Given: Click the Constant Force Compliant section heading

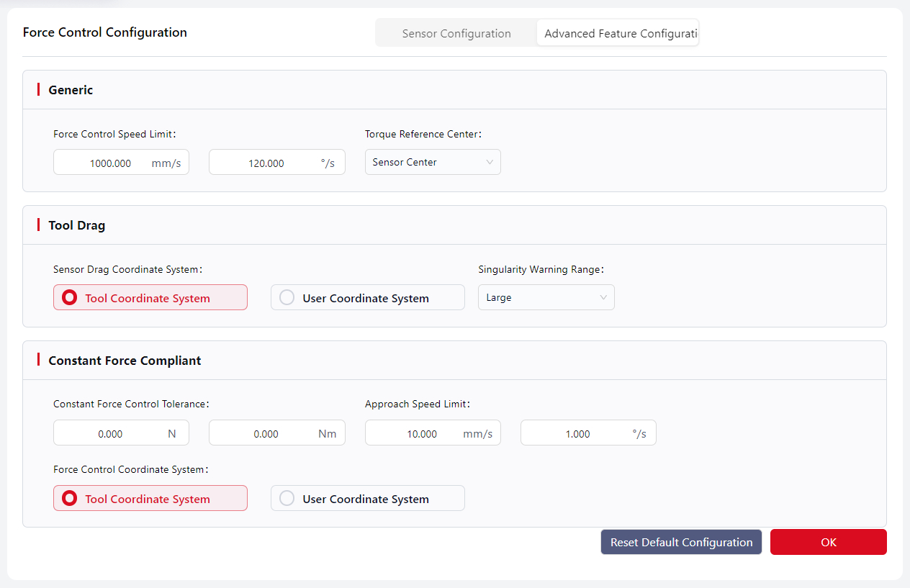Looking at the screenshot, I should [x=125, y=361].
